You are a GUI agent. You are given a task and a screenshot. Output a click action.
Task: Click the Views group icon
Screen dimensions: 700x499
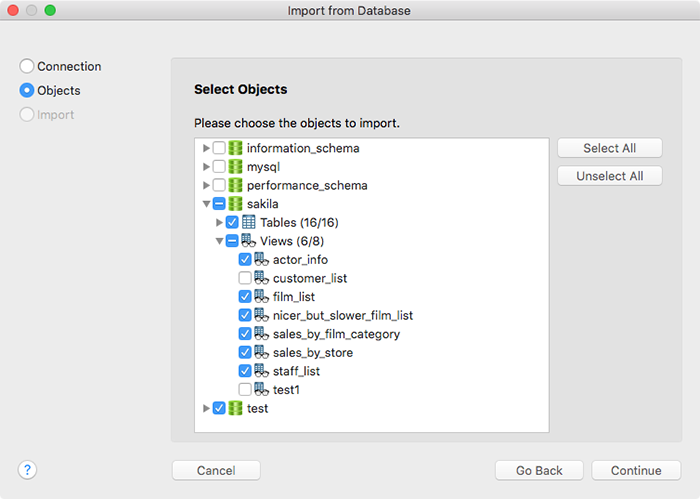point(249,241)
